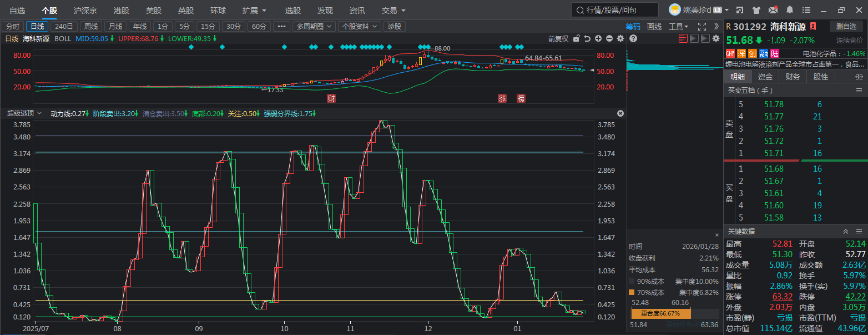Open the 个股资料 dropdown
Screen dimensions: 868x335
click(360, 27)
